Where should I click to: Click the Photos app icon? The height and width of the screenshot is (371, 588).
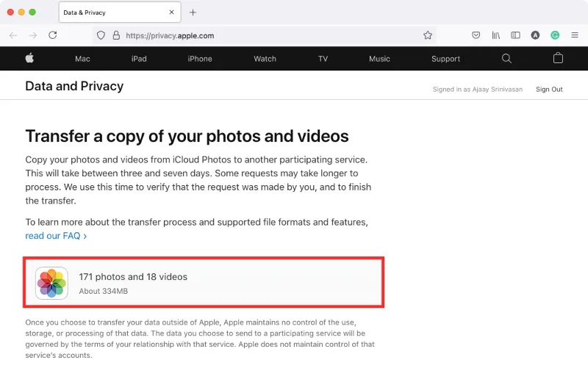tap(51, 283)
